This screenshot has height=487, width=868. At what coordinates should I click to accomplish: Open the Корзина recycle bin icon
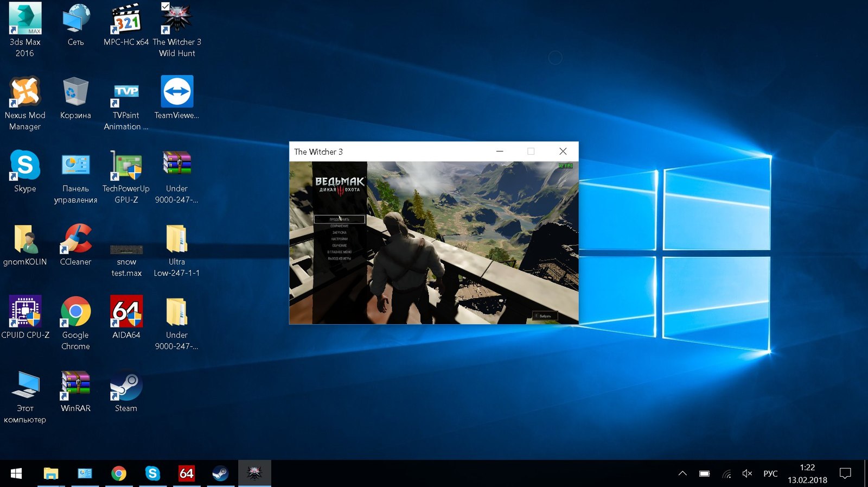coord(75,98)
